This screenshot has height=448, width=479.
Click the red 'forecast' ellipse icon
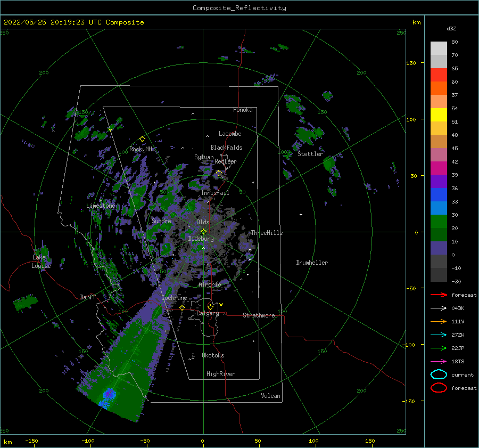(439, 388)
